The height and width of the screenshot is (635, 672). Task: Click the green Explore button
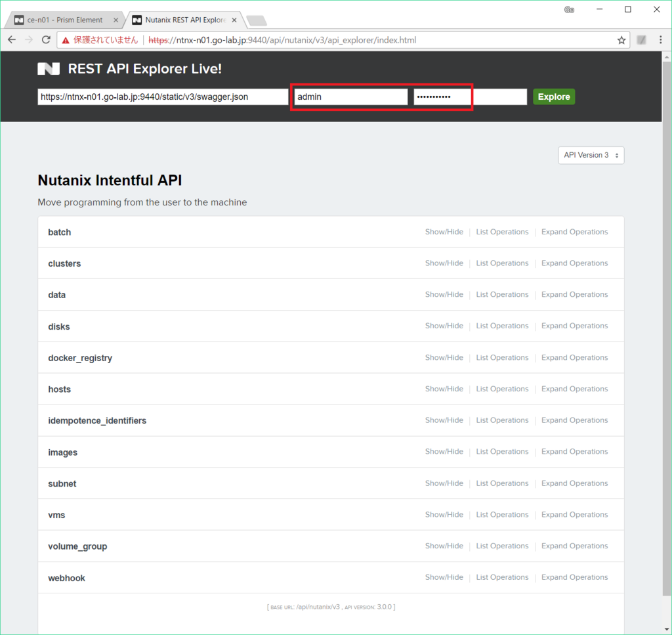[554, 96]
